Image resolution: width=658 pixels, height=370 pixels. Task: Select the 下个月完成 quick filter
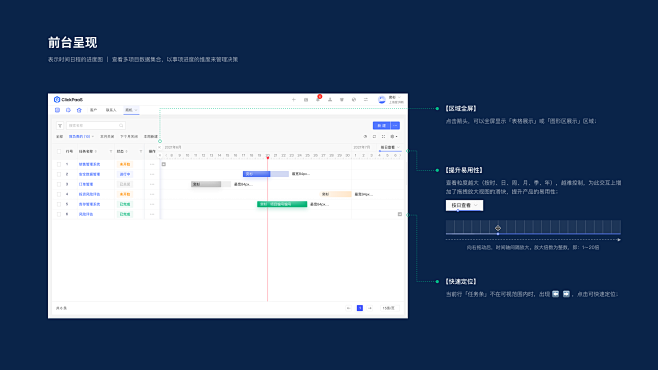(x=129, y=136)
